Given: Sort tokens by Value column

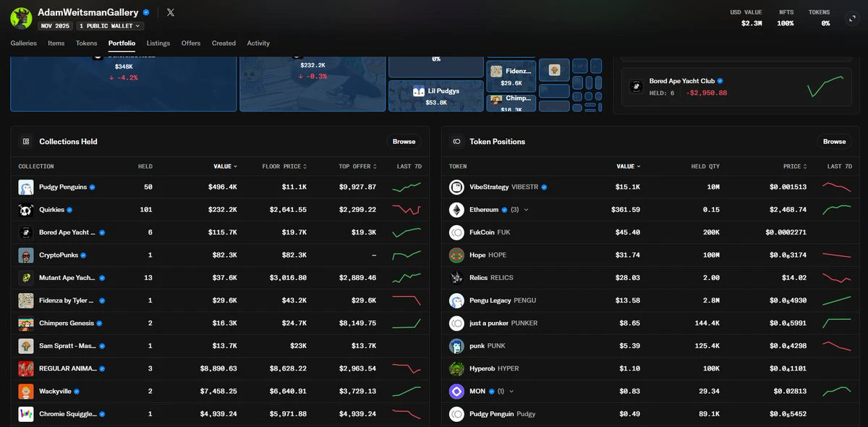Looking at the screenshot, I should coord(628,166).
